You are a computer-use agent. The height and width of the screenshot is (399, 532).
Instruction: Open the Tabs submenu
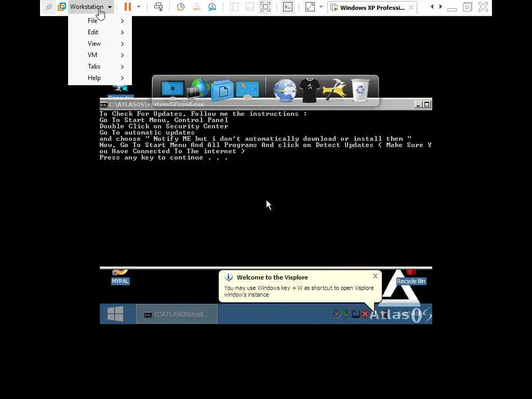click(x=100, y=66)
